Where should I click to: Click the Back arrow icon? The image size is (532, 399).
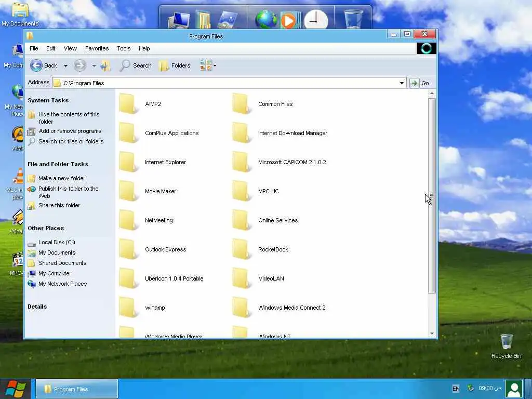click(x=36, y=65)
